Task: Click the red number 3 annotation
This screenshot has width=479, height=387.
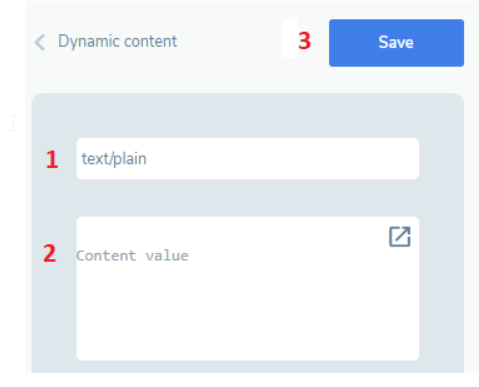Action: pos(304,41)
